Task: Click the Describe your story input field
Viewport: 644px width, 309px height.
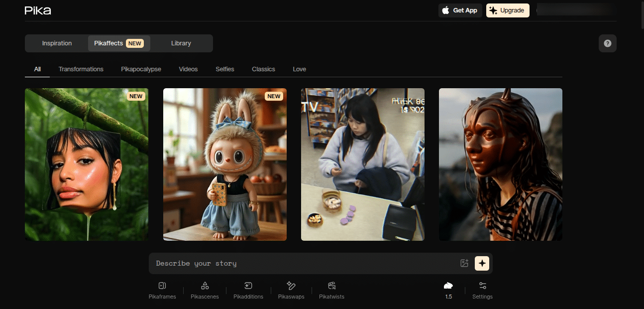Action: pos(304,263)
